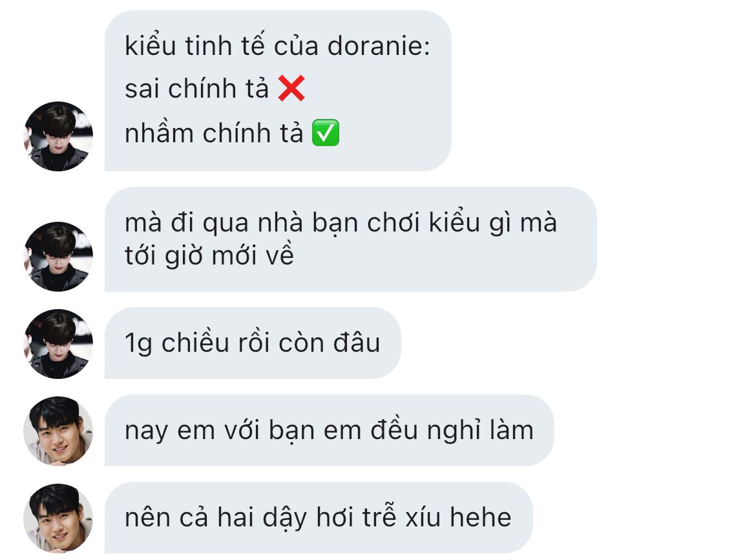This screenshot has height=560, width=756.
Task: Select message 'nên cả hai dậy hơi trễ xíu hehe'
Action: [319, 517]
